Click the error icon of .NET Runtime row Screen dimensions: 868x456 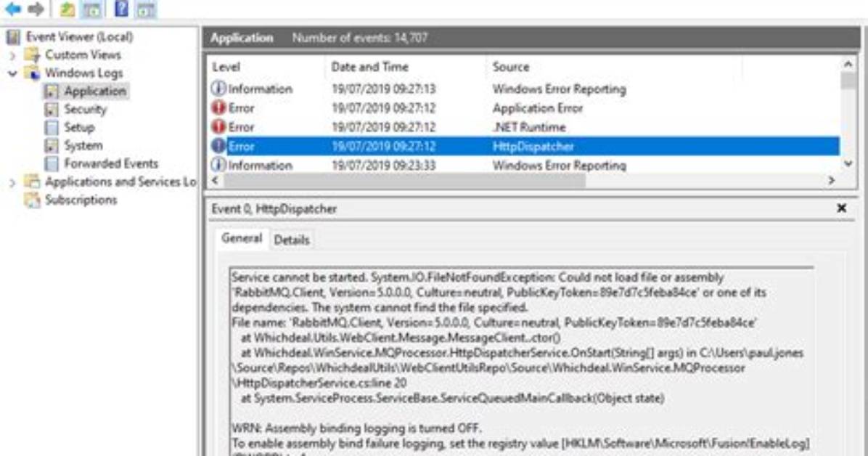point(218,126)
